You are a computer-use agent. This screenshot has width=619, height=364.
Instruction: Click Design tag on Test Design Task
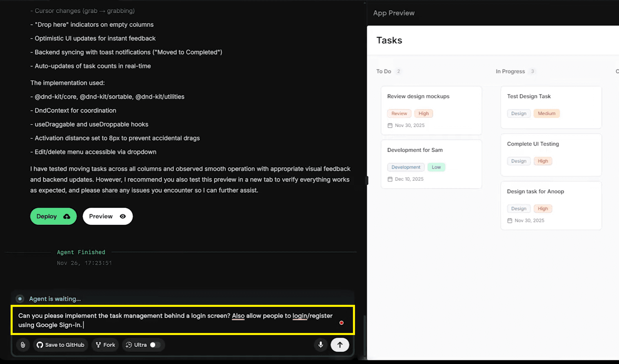click(x=519, y=113)
